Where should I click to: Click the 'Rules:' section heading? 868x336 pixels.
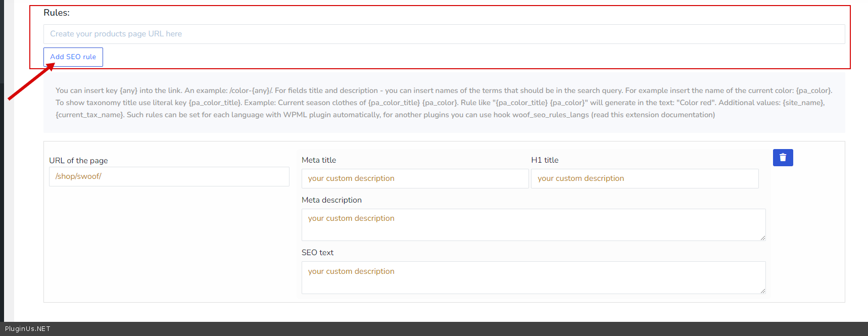coord(57,13)
